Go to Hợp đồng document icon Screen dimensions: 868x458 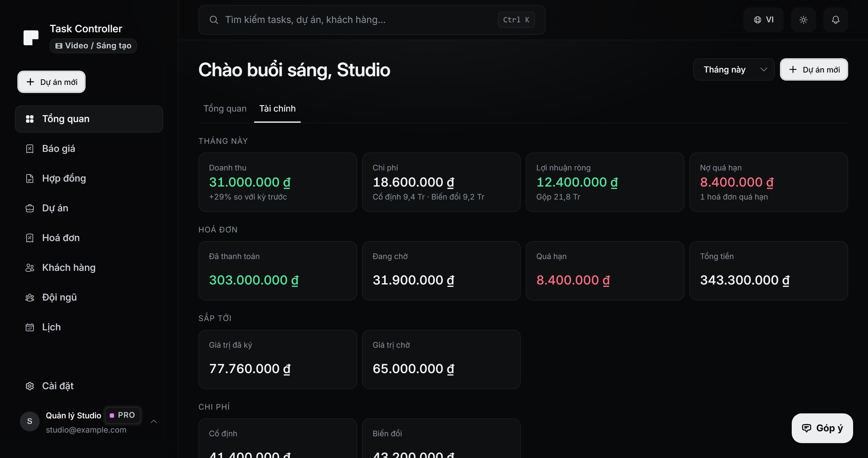point(30,178)
